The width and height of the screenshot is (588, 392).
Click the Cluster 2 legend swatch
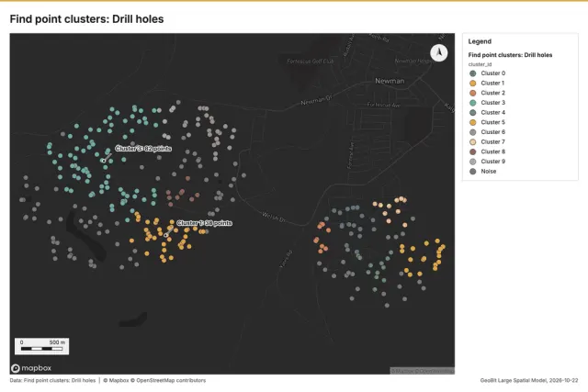point(473,93)
